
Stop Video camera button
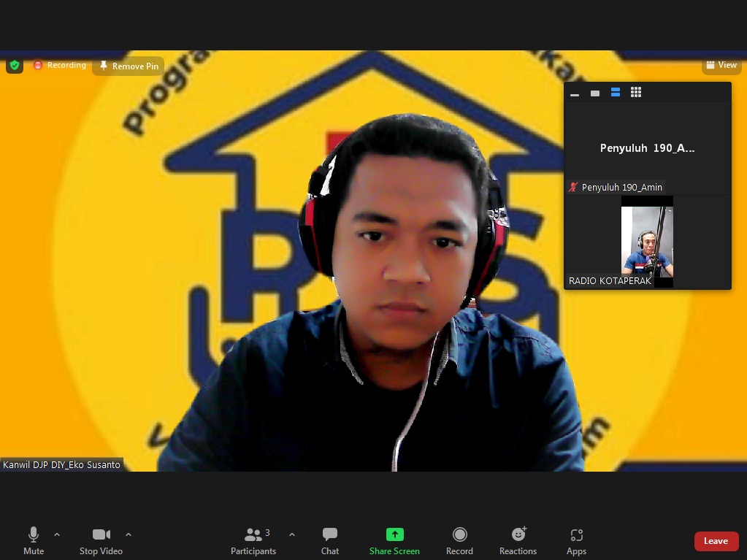coord(101,540)
